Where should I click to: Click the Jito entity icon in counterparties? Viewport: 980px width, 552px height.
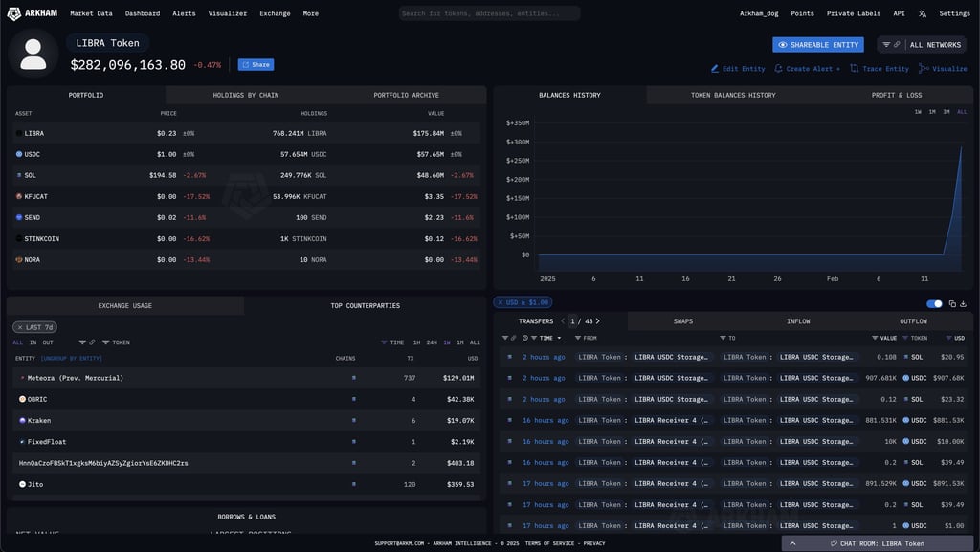point(23,484)
